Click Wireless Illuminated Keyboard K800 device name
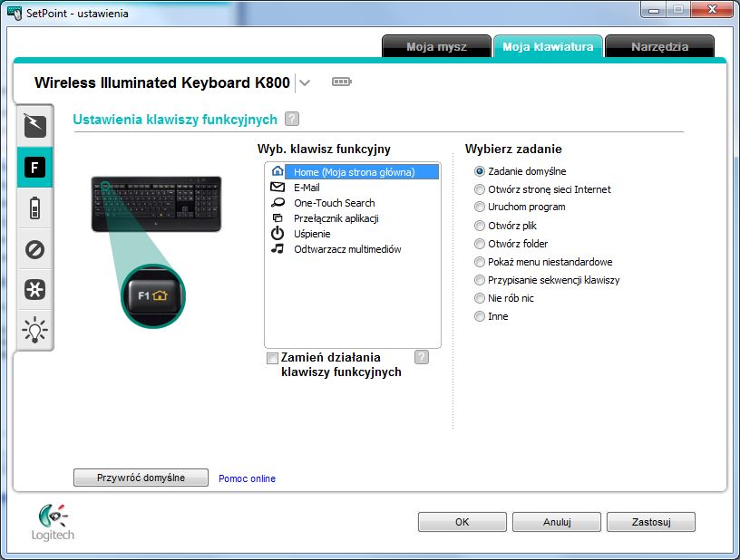 click(x=161, y=82)
